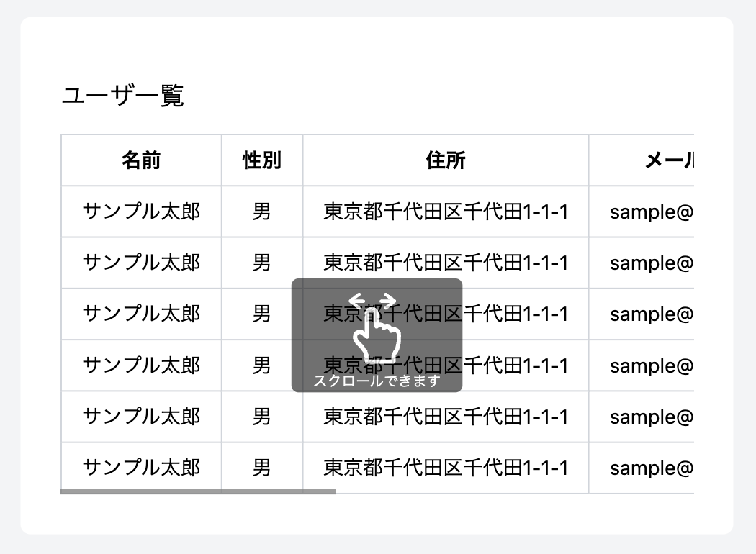Viewport: 756px width, 554px height.
Task: Click the address cell in the last data row
Action: [x=446, y=468]
